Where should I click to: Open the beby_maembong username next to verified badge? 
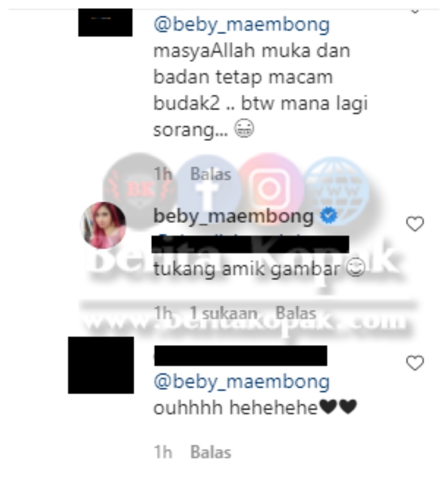tap(233, 216)
